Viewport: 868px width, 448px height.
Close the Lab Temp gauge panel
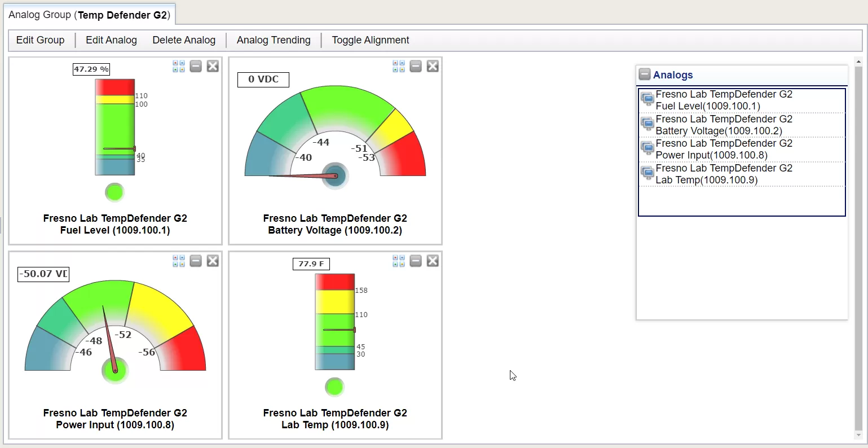pos(433,261)
